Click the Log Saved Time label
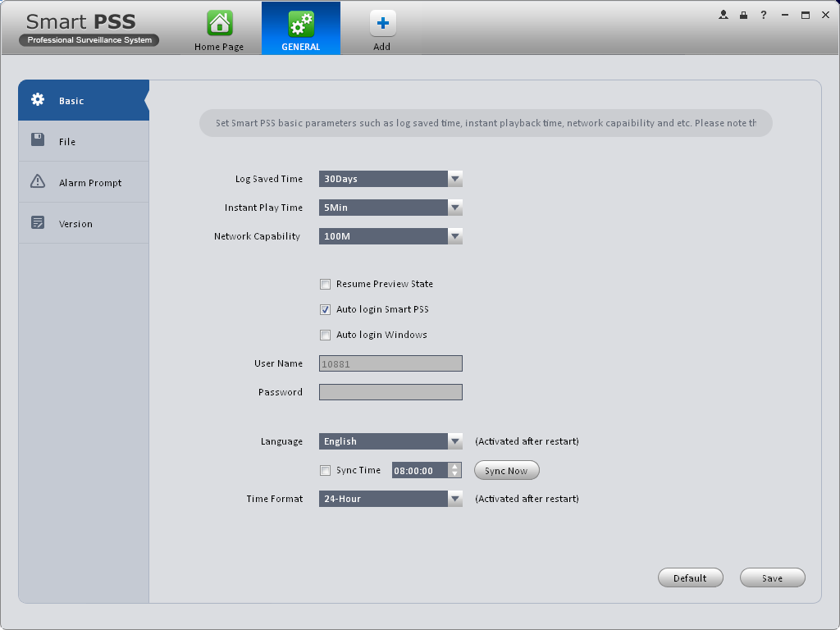The height and width of the screenshot is (630, 840). pyautogui.click(x=269, y=179)
